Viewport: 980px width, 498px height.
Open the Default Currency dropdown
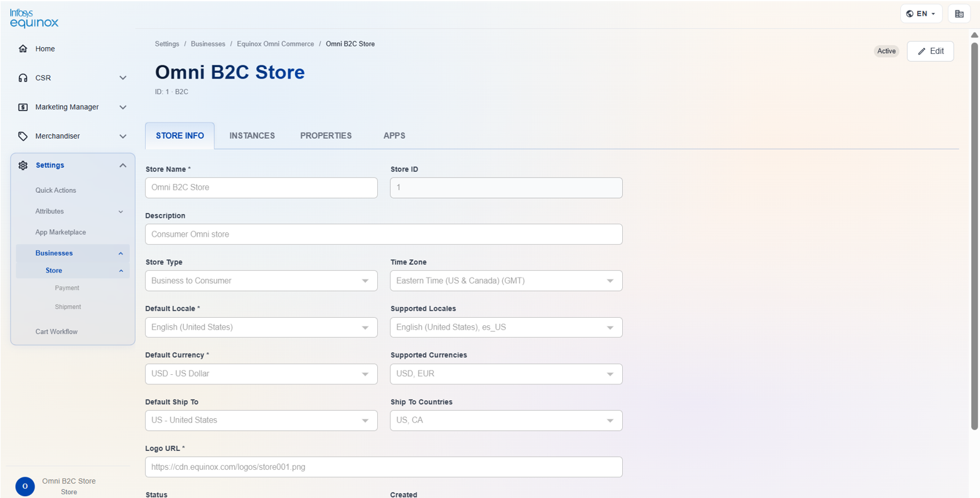pos(261,374)
